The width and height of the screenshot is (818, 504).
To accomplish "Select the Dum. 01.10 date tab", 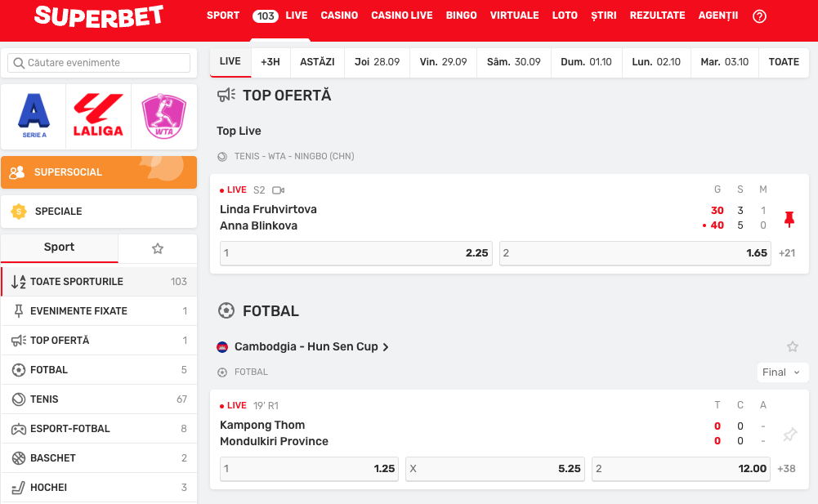I will [587, 62].
